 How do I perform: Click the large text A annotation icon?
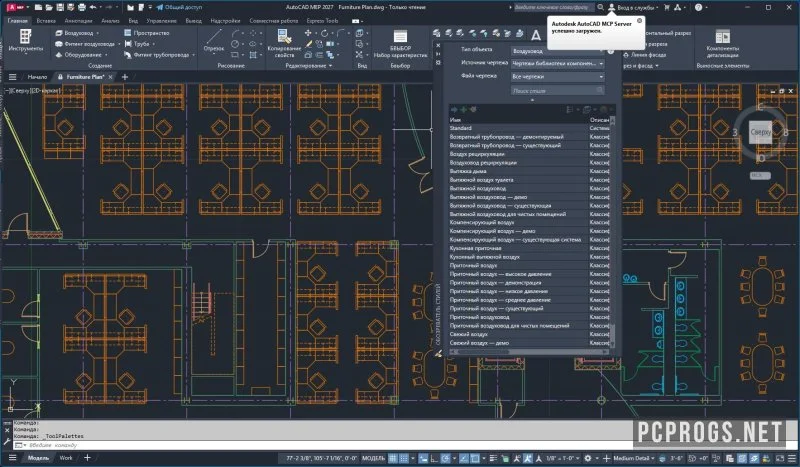tap(536, 35)
